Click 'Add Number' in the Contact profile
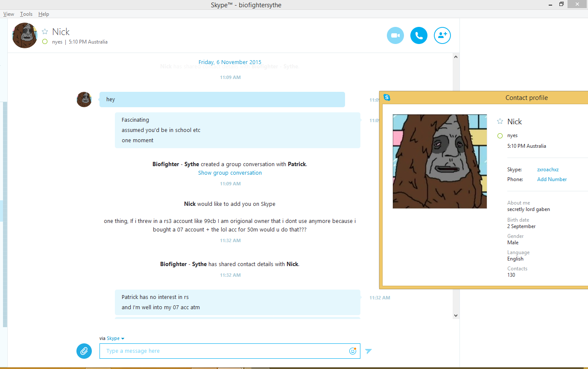Screen dimensions: 588x369 tap(552, 179)
